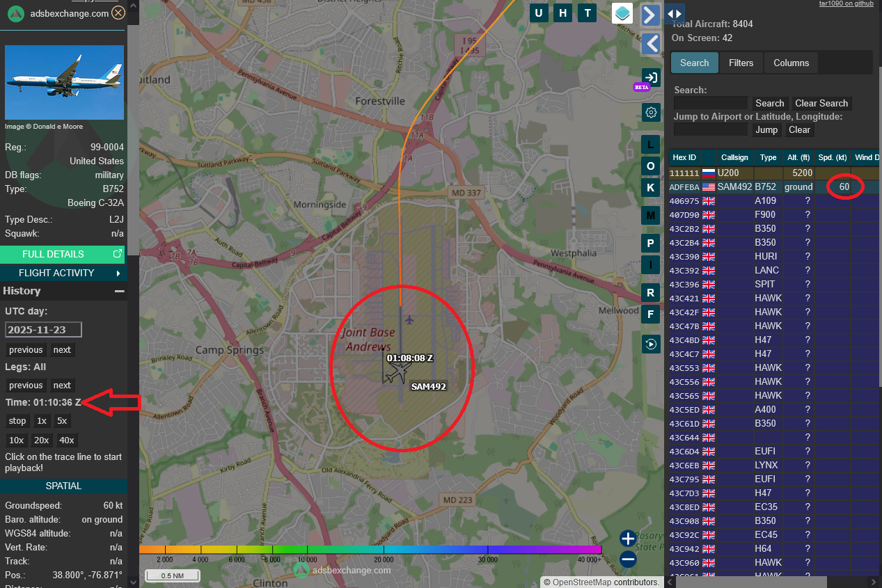Click the UTC day date field

pyautogui.click(x=44, y=329)
